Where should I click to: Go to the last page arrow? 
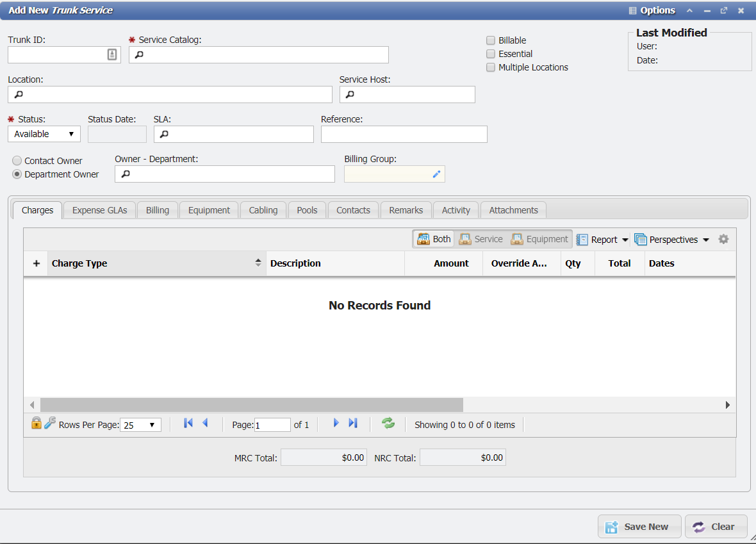point(353,424)
